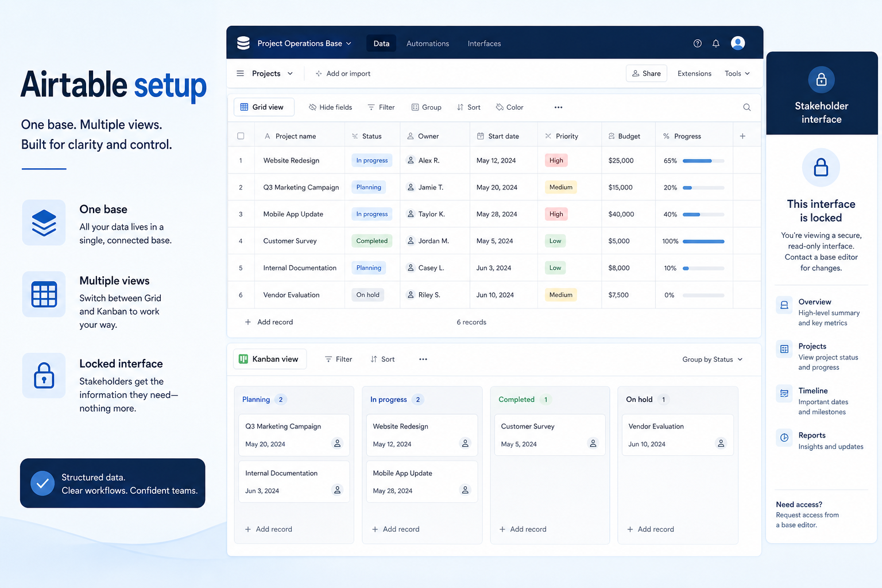
Task: Open the Grid view switcher
Action: point(264,107)
